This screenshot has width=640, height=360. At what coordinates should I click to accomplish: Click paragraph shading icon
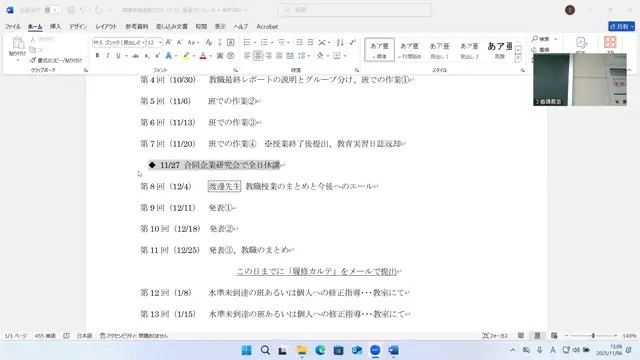click(x=320, y=56)
